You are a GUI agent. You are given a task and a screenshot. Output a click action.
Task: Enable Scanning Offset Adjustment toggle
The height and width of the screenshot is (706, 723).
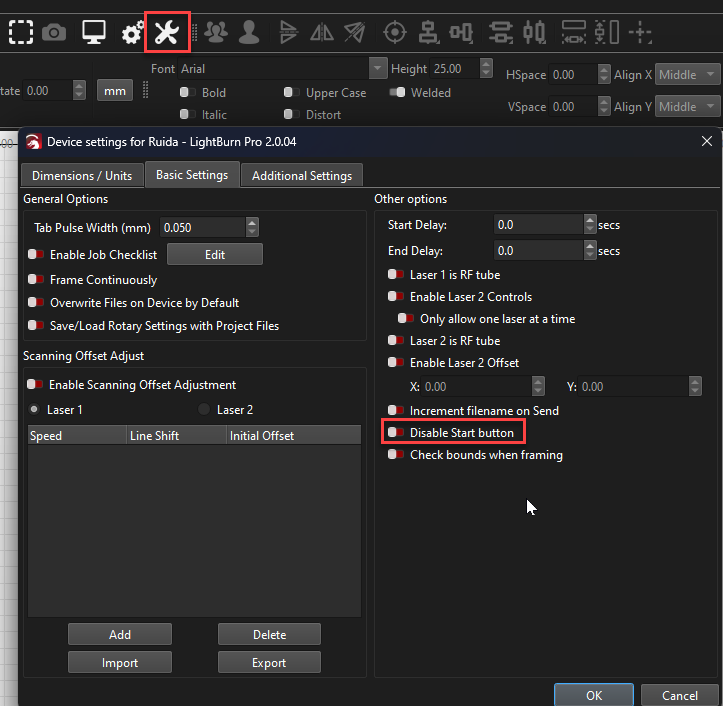coord(37,385)
